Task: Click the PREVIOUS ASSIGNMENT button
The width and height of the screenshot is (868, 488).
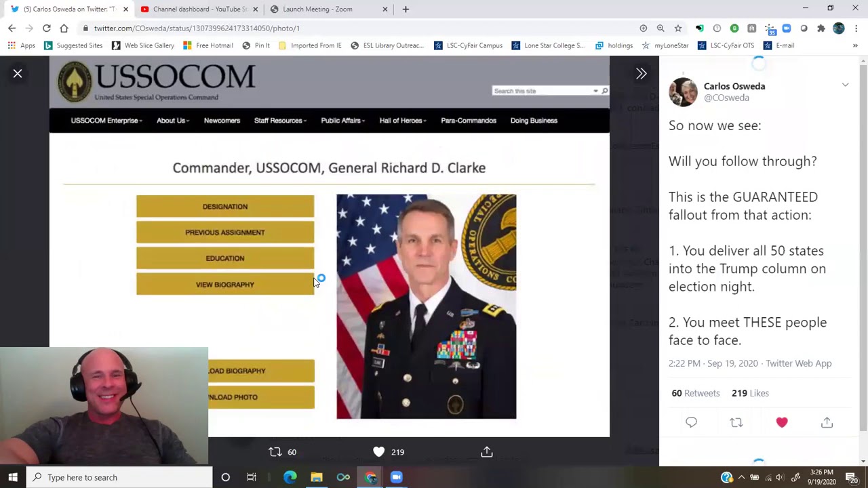Action: point(225,232)
